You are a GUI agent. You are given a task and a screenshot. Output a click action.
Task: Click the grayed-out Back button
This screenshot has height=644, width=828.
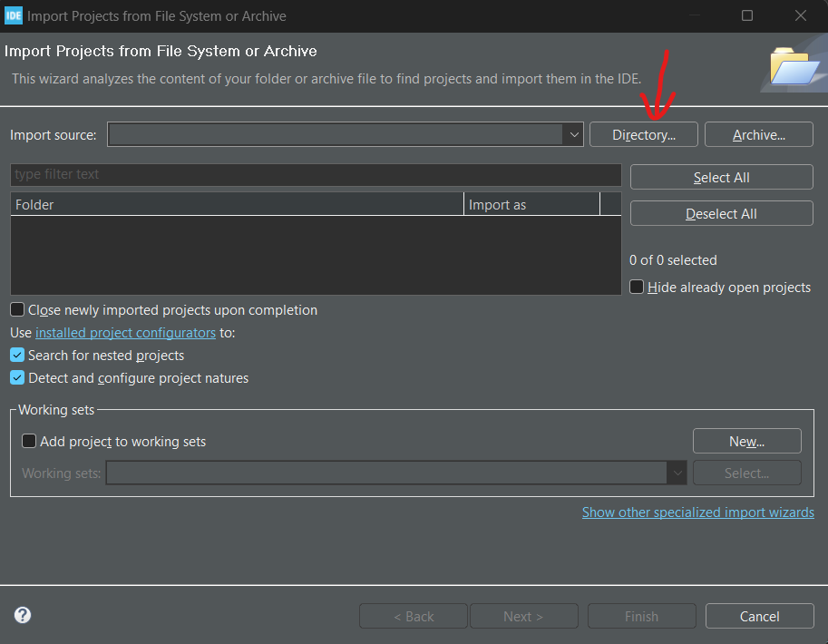414,616
